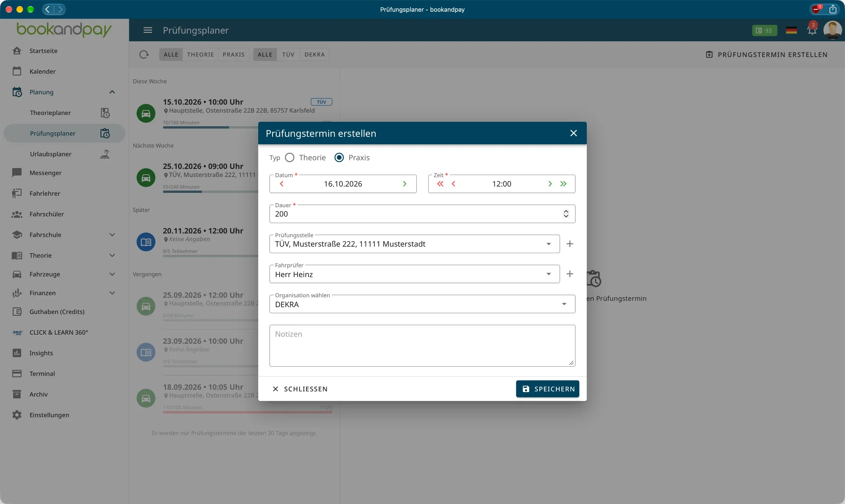Click the Dauer field showing 200
Screen dimensions: 845x504
tap(422, 214)
